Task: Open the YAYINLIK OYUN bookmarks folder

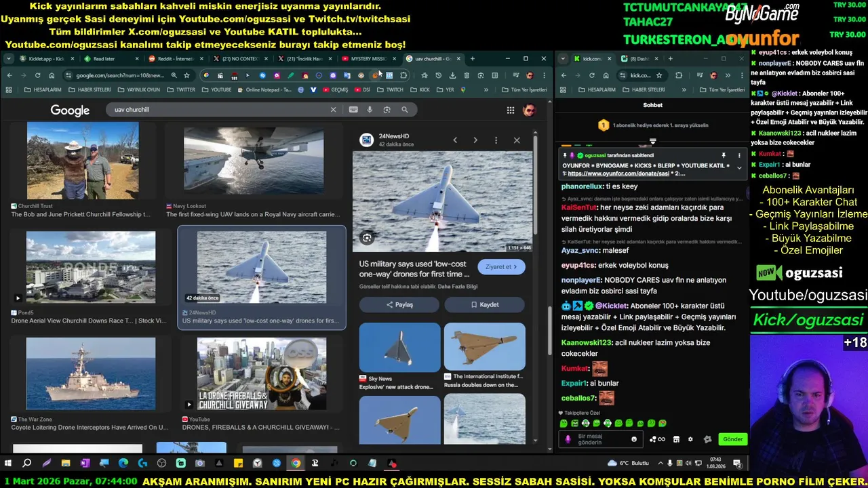Action: coord(139,89)
